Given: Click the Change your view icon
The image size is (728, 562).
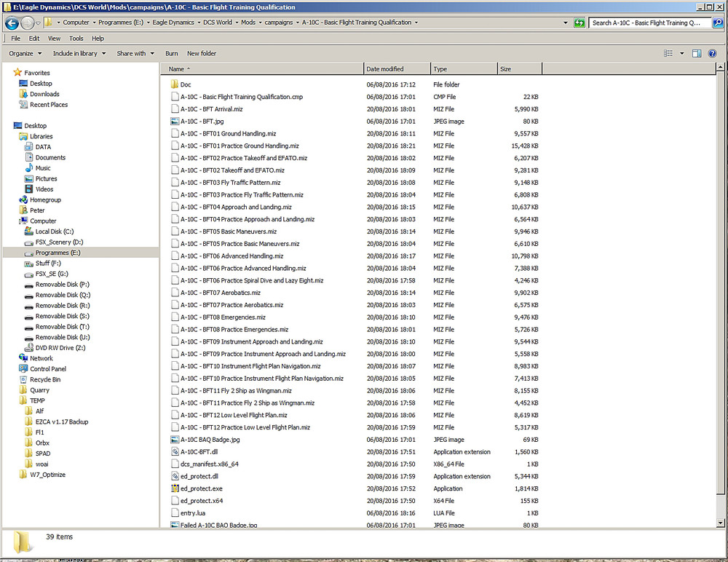Looking at the screenshot, I should (668, 53).
